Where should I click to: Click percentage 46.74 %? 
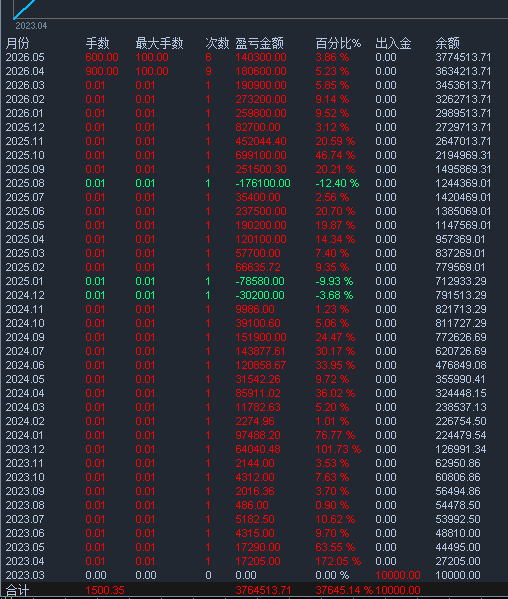tap(335, 155)
